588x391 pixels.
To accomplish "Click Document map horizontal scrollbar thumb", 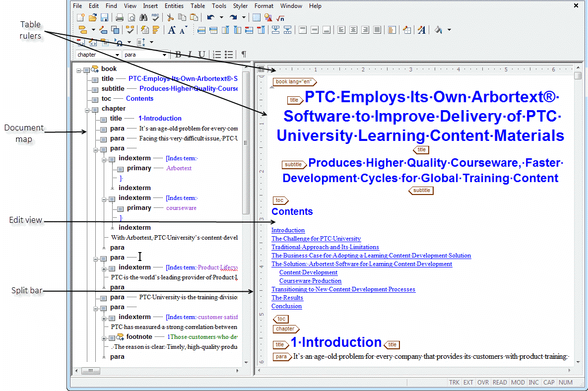I will [x=90, y=371].
